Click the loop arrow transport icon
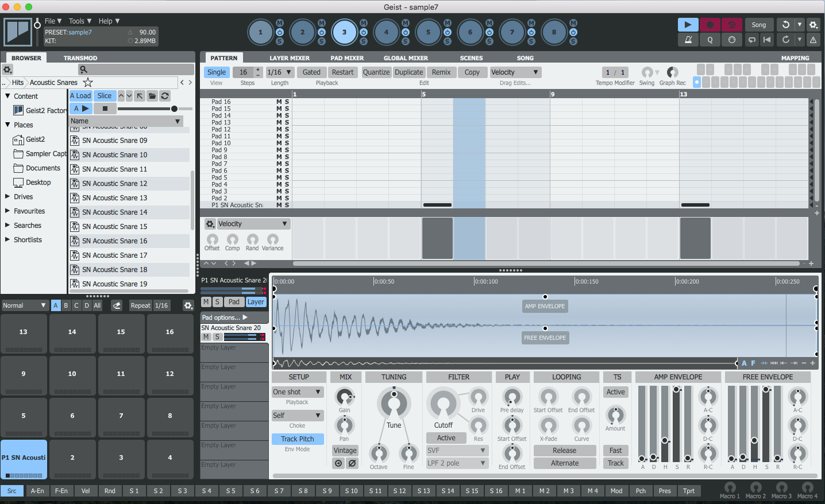The height and width of the screenshot is (504, 825). pos(752,40)
